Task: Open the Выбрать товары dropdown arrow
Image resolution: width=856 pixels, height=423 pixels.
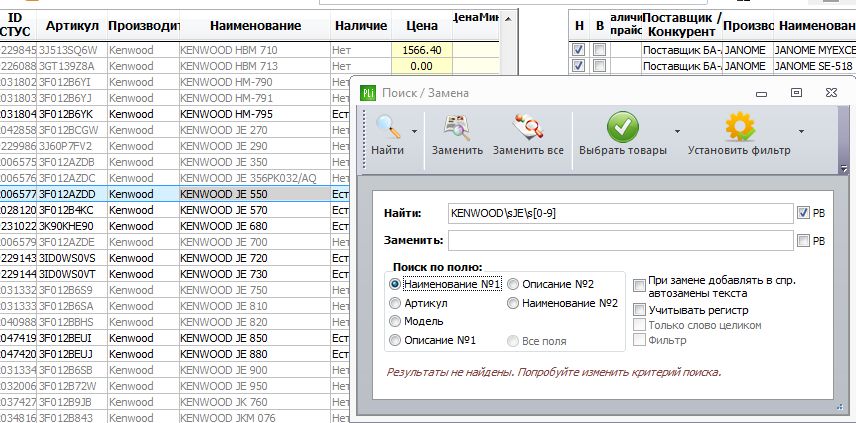Action: click(x=677, y=131)
